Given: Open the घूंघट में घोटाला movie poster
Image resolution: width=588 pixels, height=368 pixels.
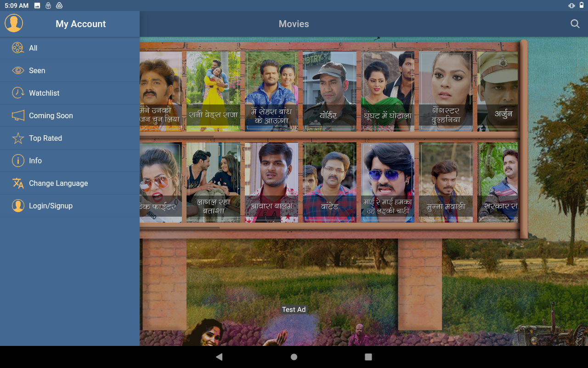Looking at the screenshot, I should (388, 91).
